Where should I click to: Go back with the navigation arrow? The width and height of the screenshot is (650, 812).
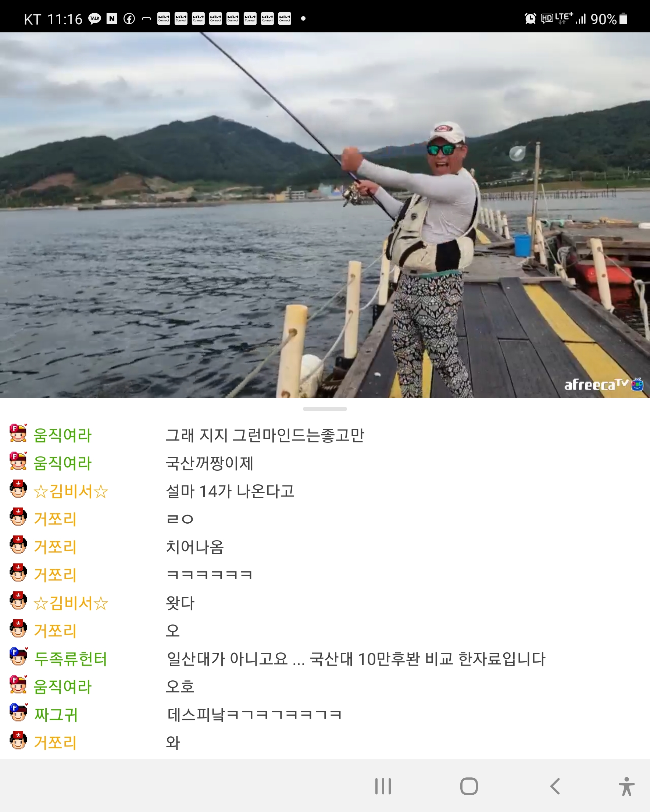click(555, 786)
